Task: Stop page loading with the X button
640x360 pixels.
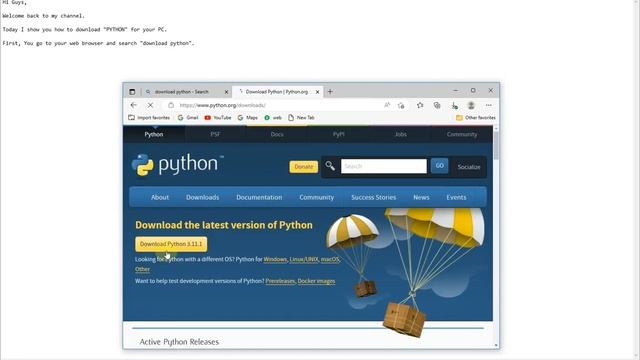Action: point(150,105)
